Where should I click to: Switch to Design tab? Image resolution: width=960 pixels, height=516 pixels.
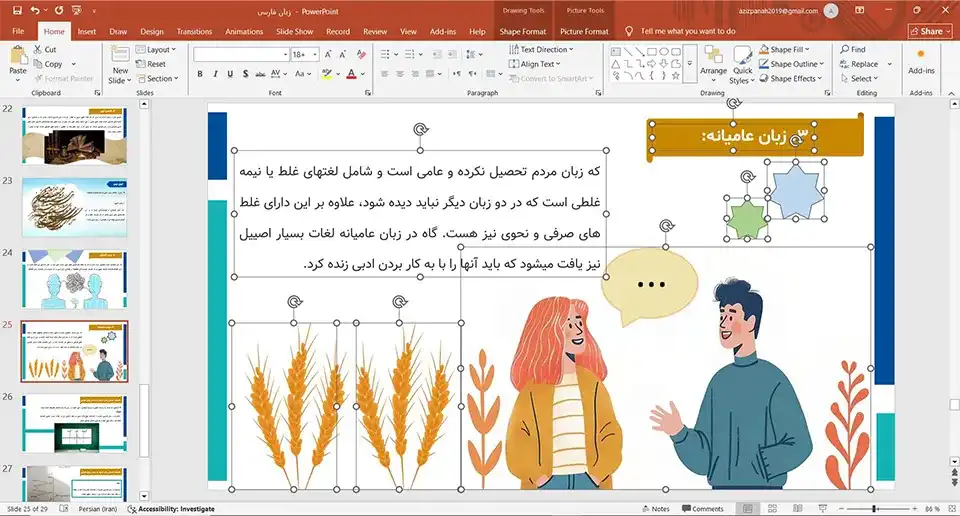(x=151, y=31)
